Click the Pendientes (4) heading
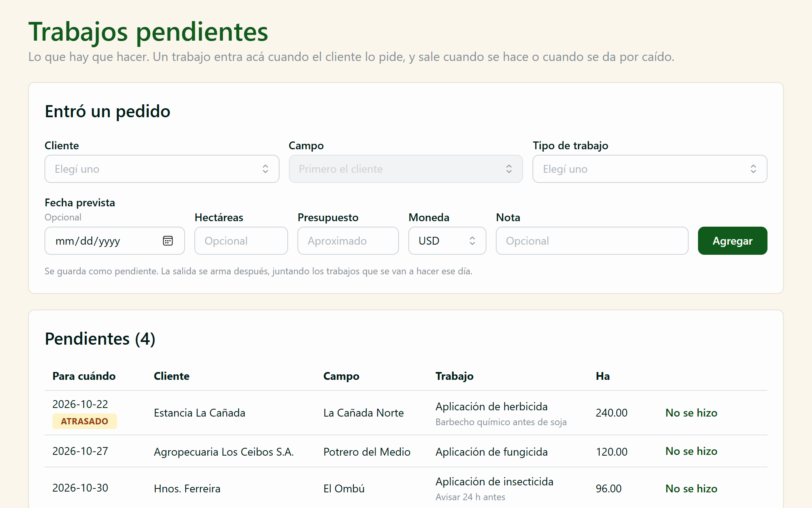Screen dimensions: 812x508 coord(100,338)
